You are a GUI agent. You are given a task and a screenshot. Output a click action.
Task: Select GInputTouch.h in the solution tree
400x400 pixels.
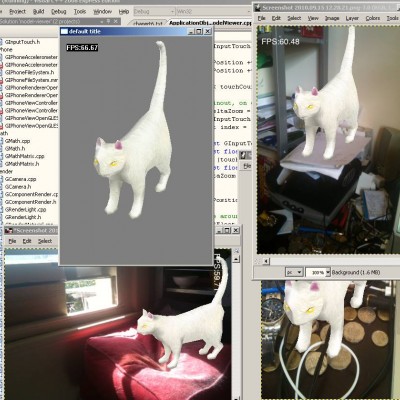[22, 42]
